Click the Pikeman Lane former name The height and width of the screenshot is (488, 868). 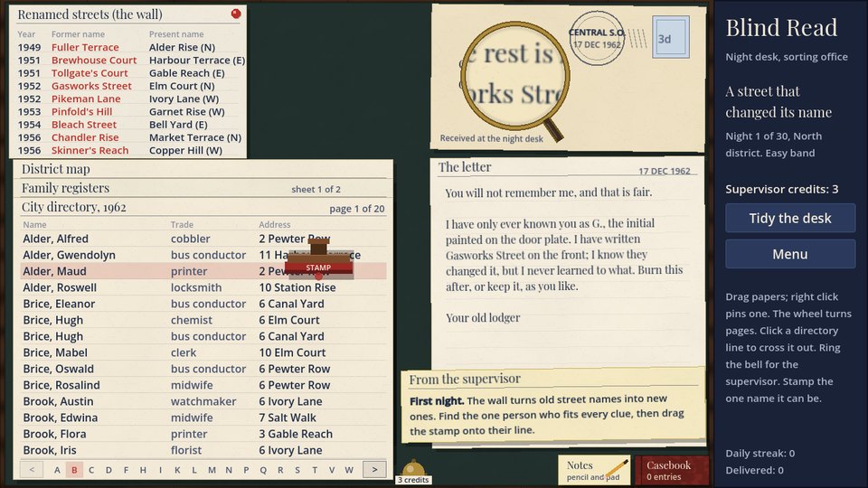pos(86,99)
